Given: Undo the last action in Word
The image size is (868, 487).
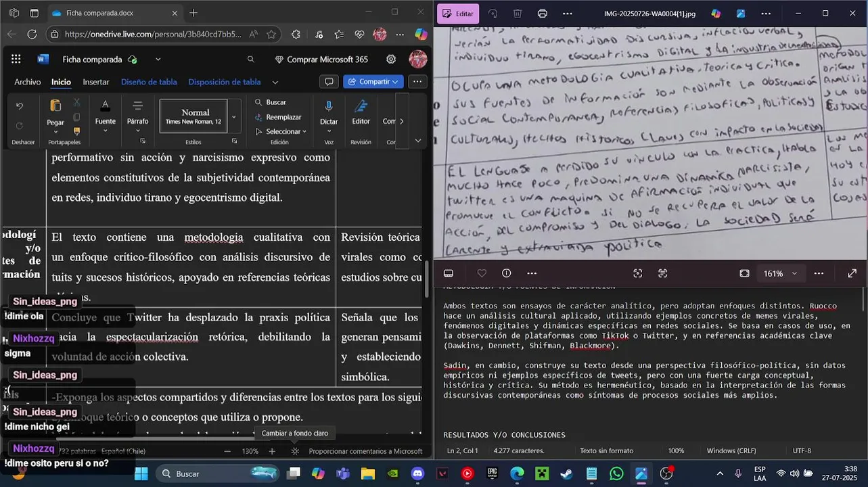Looking at the screenshot, I should tap(20, 106).
